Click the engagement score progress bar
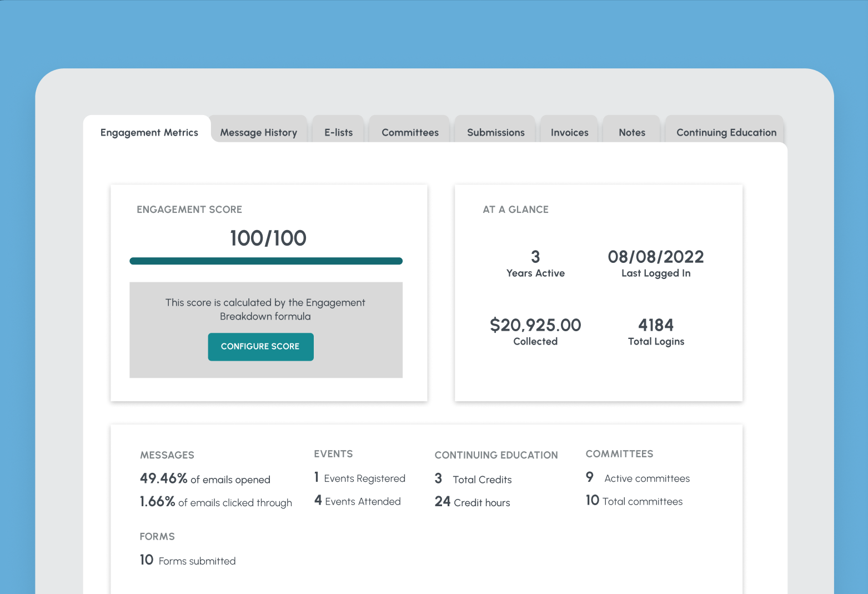 [265, 260]
